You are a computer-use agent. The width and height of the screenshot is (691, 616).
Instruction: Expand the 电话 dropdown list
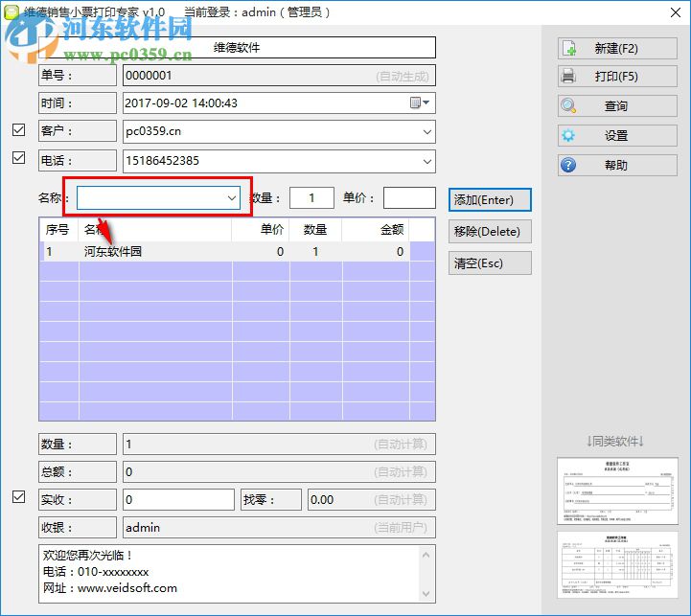tap(426, 162)
